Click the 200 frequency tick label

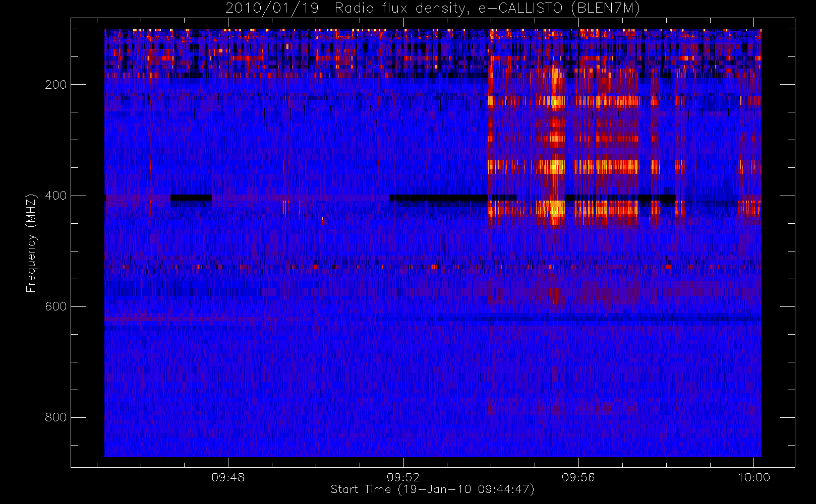coord(56,85)
